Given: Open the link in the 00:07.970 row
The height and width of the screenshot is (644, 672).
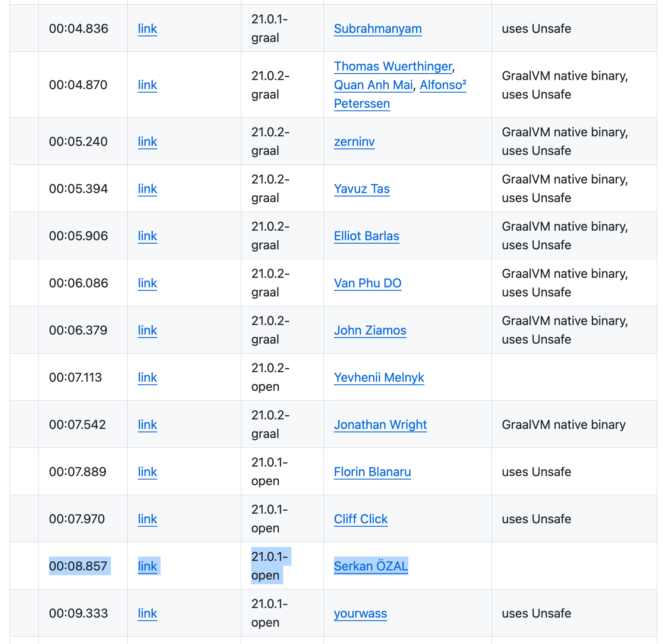Looking at the screenshot, I should [x=147, y=519].
